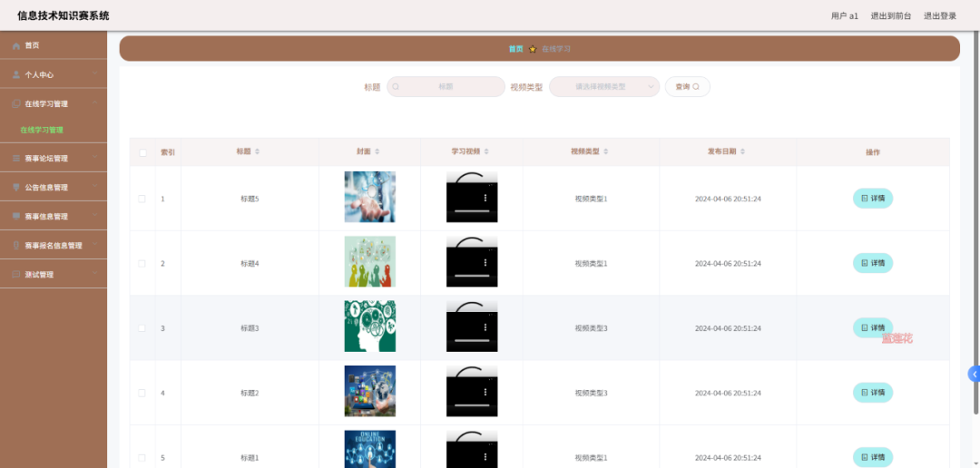View 详情 for row 标题5
The height and width of the screenshot is (468, 980).
pyautogui.click(x=873, y=198)
